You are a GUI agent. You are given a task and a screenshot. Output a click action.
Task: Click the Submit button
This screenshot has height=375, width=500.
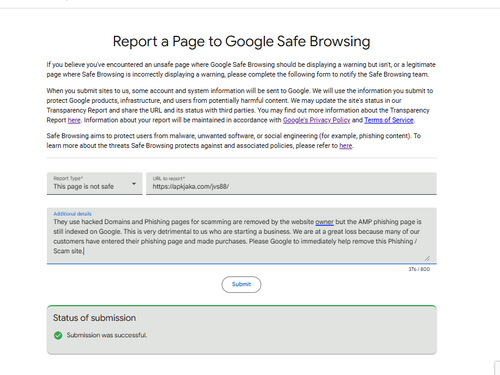click(241, 284)
